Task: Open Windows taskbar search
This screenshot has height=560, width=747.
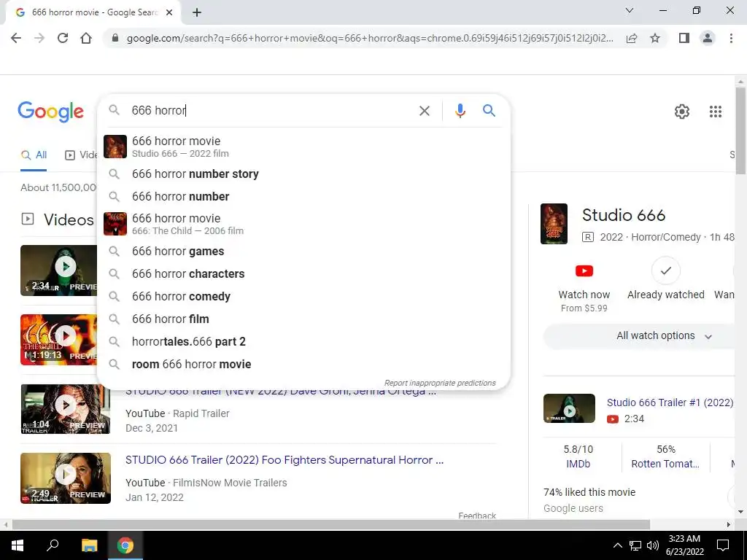Action: pos(53,545)
